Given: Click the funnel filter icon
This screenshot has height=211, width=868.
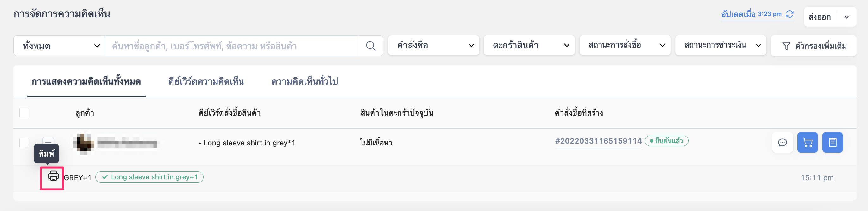Looking at the screenshot, I should 786,46.
